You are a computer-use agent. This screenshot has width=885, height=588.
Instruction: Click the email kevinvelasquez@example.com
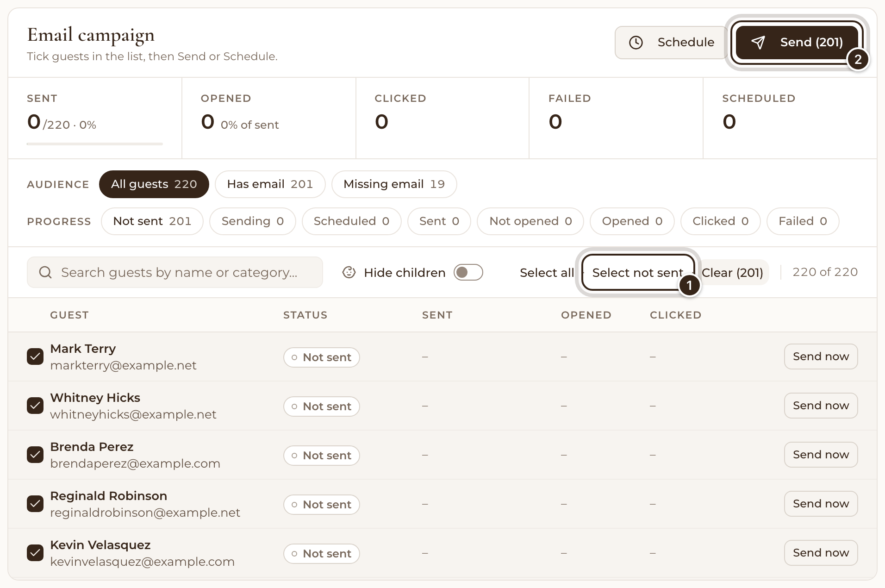tap(143, 562)
